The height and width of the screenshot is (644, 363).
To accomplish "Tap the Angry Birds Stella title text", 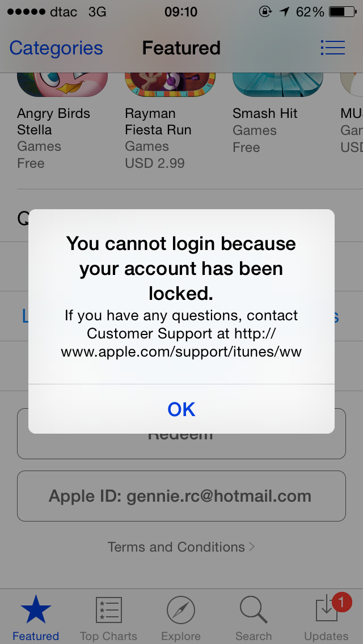I will (53, 121).
